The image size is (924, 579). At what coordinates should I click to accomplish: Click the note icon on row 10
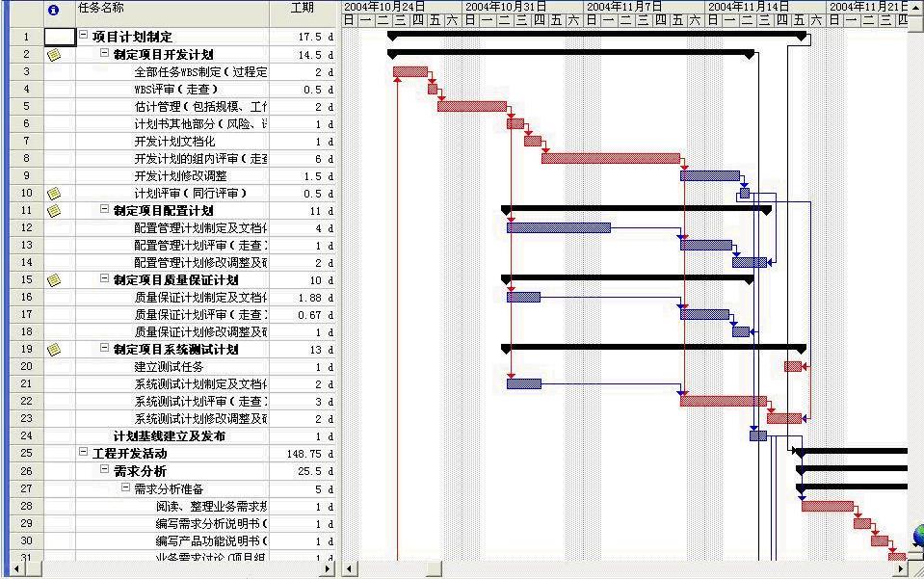click(x=54, y=194)
